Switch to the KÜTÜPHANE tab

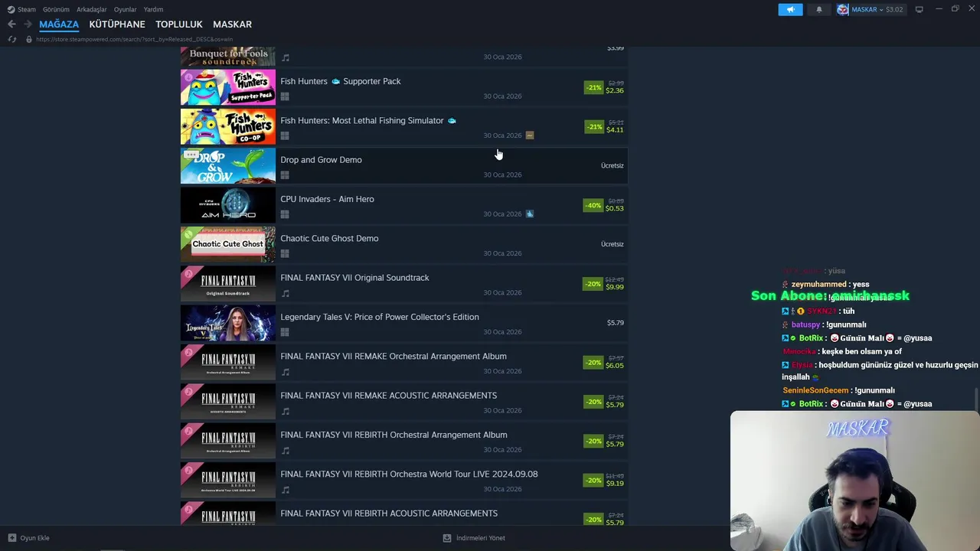pos(117,24)
